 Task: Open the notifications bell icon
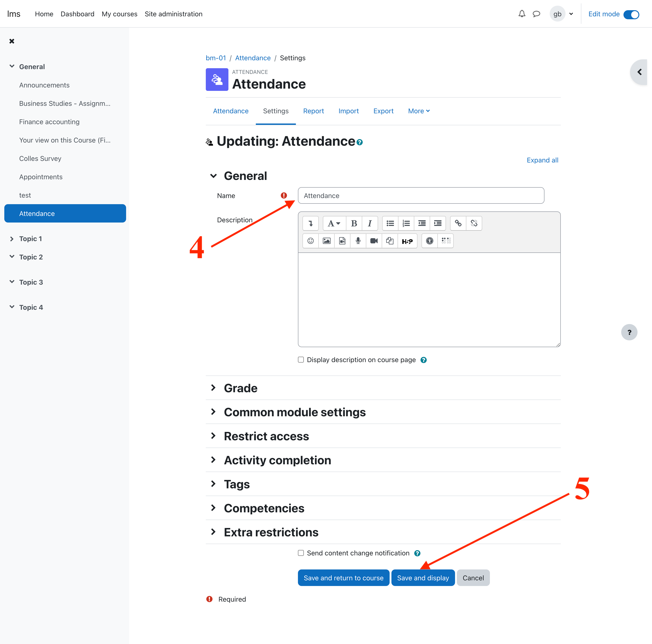[x=522, y=14]
